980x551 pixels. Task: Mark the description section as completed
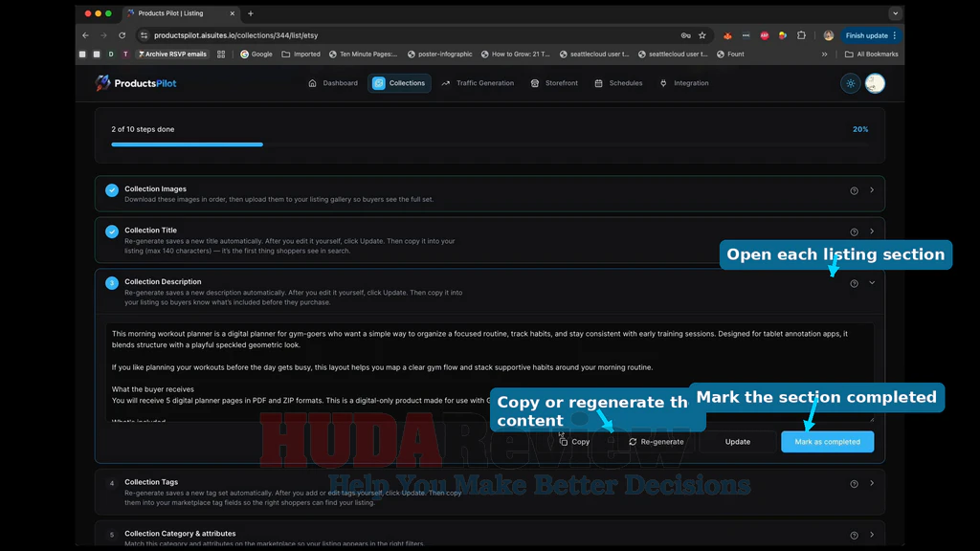(828, 442)
